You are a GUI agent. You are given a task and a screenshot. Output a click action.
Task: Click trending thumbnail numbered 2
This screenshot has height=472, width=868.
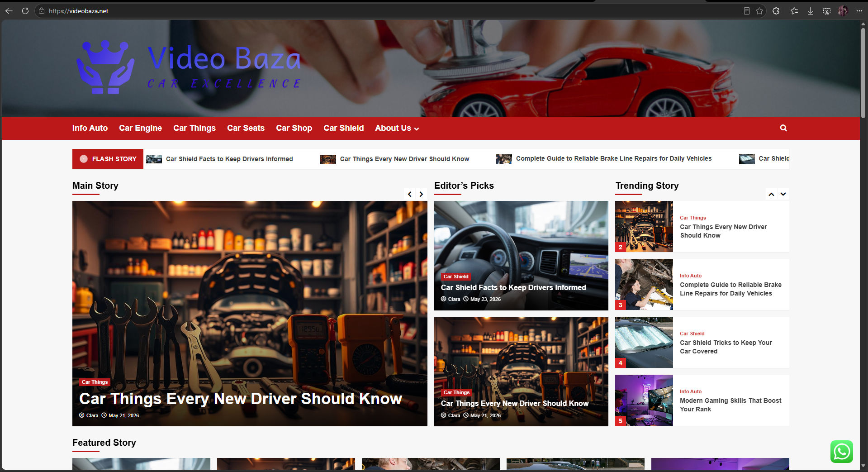(644, 226)
